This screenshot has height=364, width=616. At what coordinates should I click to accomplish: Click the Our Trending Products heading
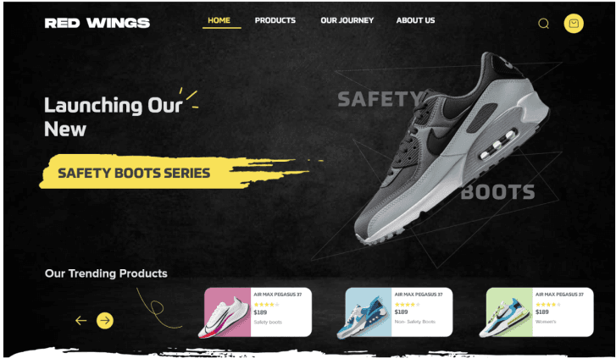pyautogui.click(x=106, y=273)
